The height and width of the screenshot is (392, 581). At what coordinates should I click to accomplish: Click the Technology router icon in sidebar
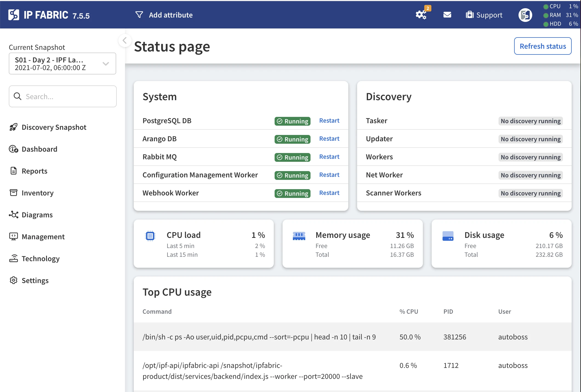click(x=13, y=259)
